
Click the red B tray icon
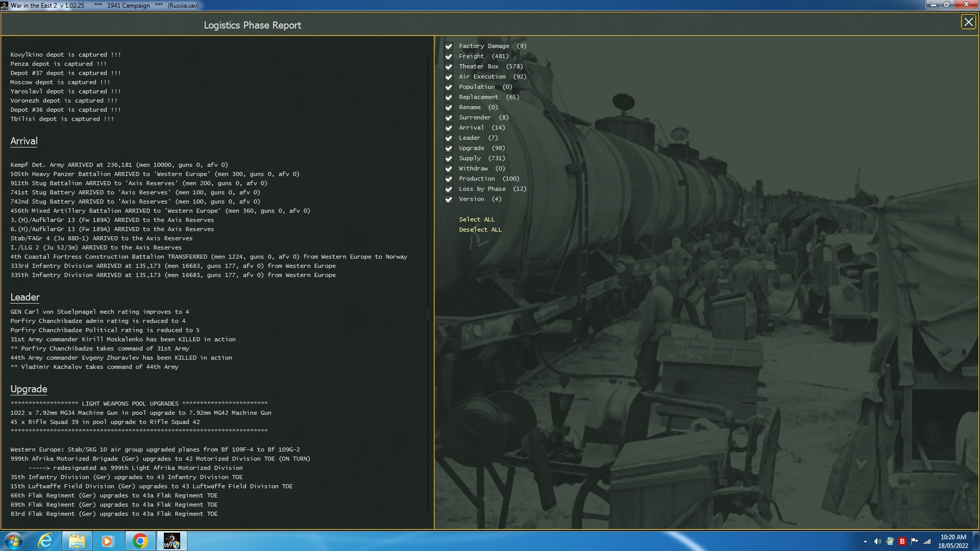point(902,541)
